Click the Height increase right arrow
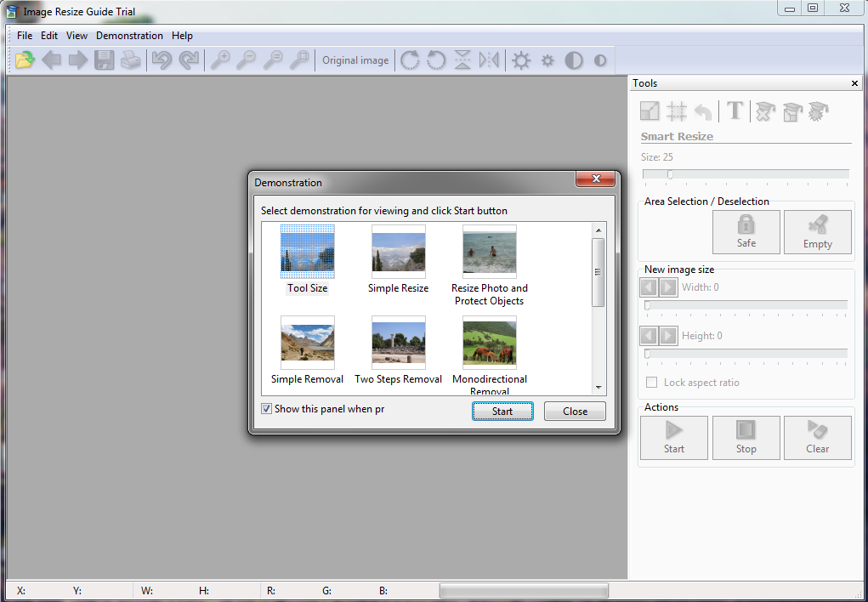The image size is (868, 602). pos(668,336)
